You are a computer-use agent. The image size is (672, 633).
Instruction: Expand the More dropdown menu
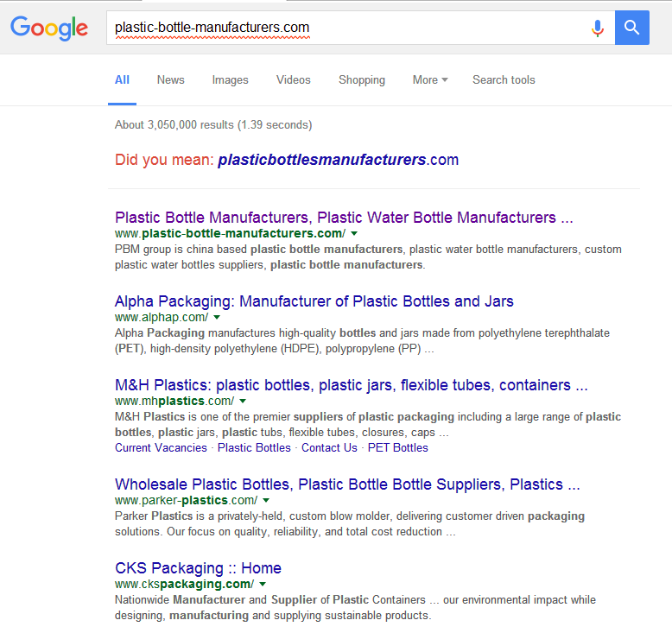[430, 80]
